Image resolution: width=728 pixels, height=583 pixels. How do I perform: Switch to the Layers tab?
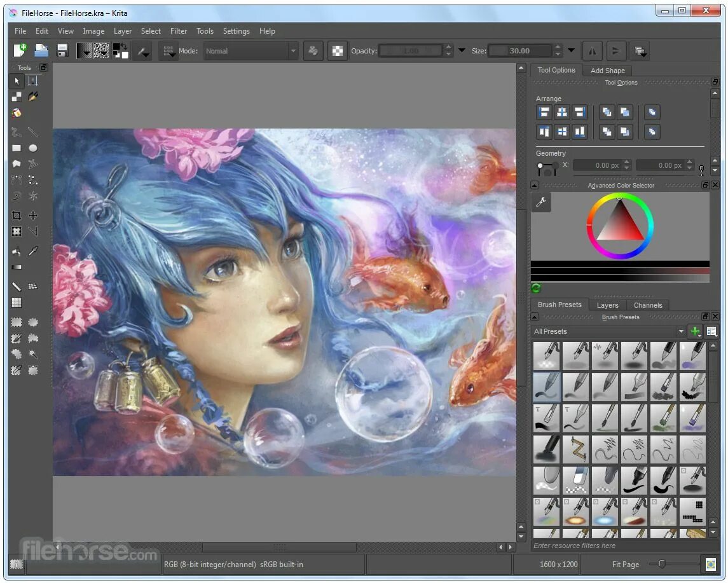point(607,305)
